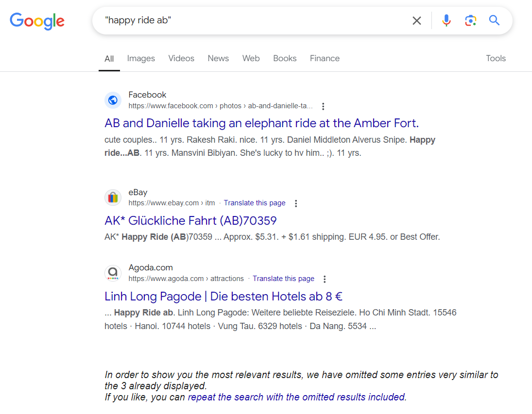Viewport: 532px width, 414px height.
Task: Translate the eBay result page
Action: pos(255,203)
